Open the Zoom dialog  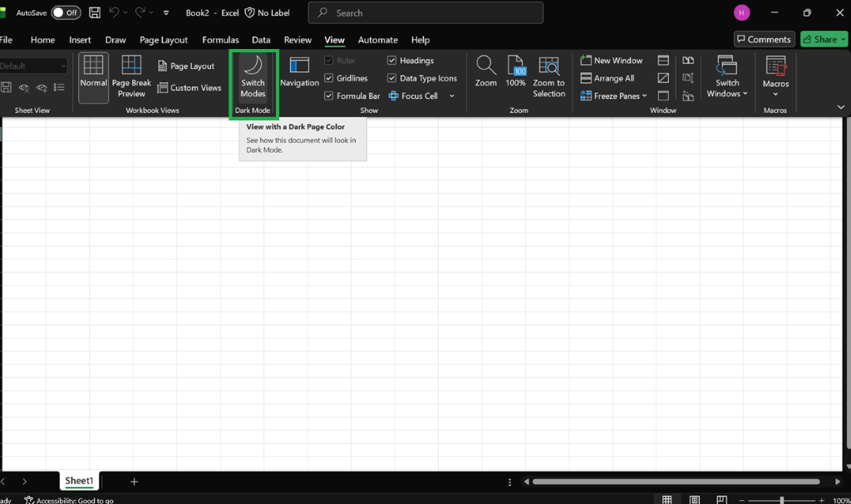coord(485,72)
